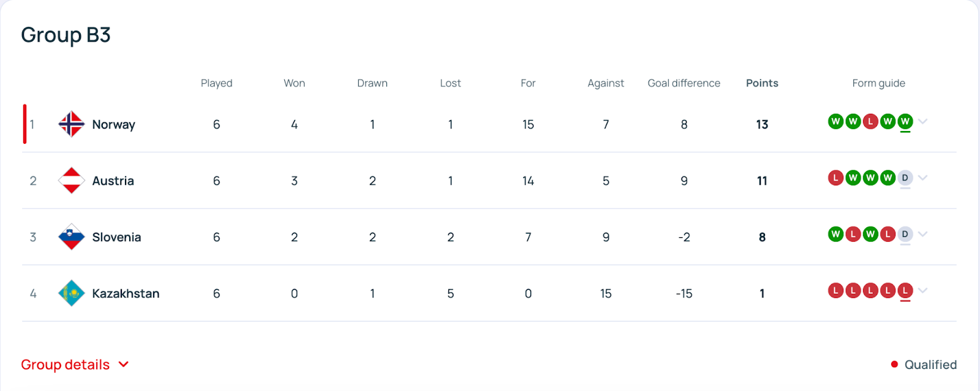Image resolution: width=980 pixels, height=391 pixels.
Task: Click the Kazakhstan flag icon
Action: click(x=71, y=293)
